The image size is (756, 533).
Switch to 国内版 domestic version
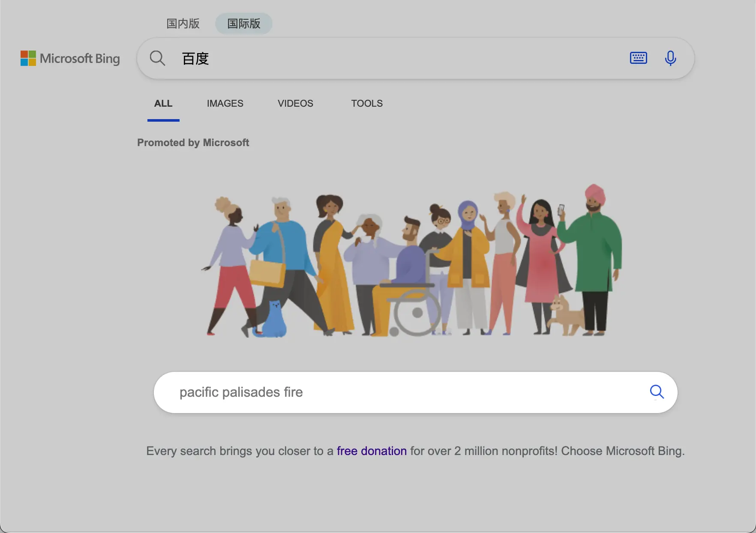pos(183,24)
